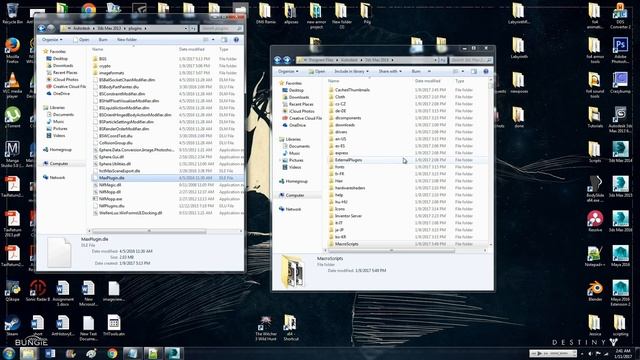Open the BodySlide x64 desktop shortcut
Image resolution: width=640 pixels, height=360 pixels.
595,189
